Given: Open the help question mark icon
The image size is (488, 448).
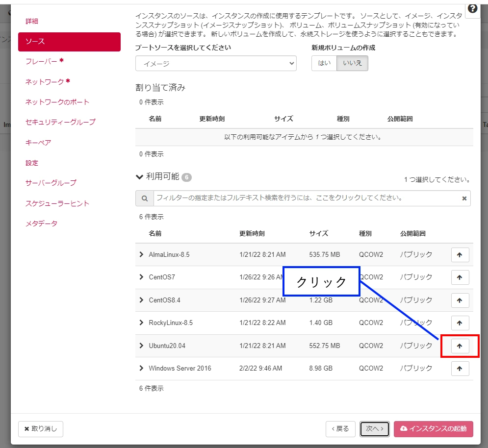Looking at the screenshot, I should coord(472,9).
